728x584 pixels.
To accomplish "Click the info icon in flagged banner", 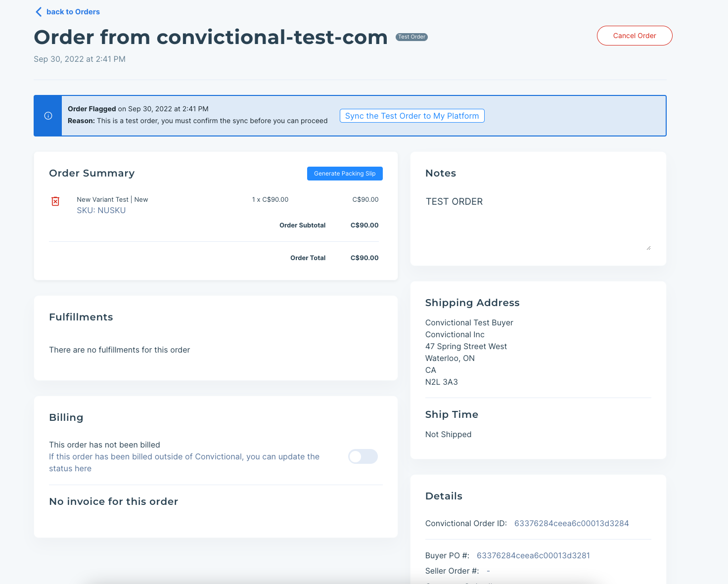I will [x=48, y=116].
